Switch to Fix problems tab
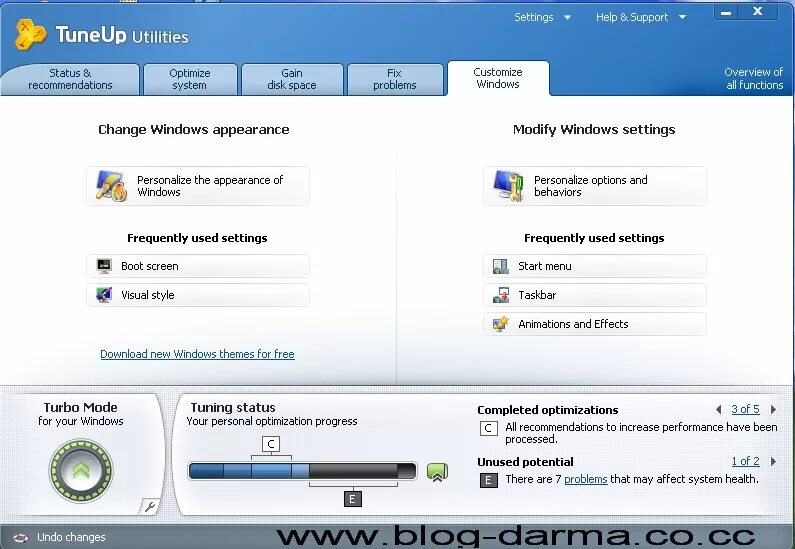The height and width of the screenshot is (549, 795). pyautogui.click(x=394, y=79)
